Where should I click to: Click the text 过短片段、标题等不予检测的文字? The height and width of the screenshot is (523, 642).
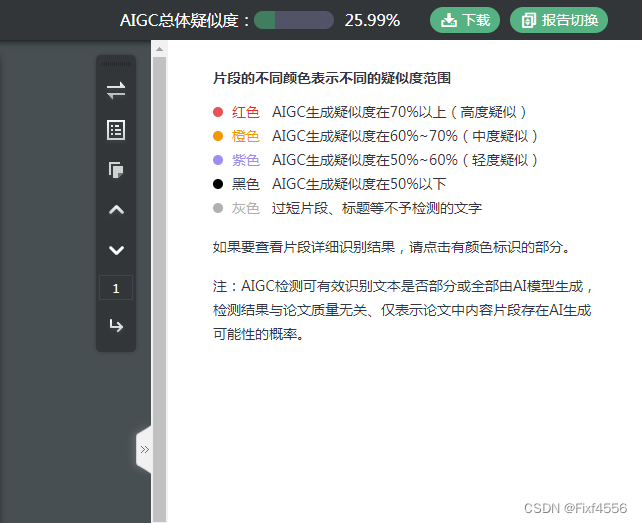(x=377, y=208)
